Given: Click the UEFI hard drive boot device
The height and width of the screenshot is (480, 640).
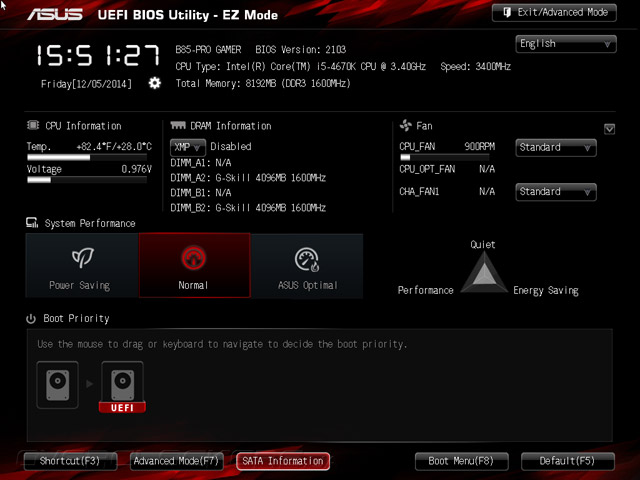Looking at the screenshot, I should click(x=122, y=387).
